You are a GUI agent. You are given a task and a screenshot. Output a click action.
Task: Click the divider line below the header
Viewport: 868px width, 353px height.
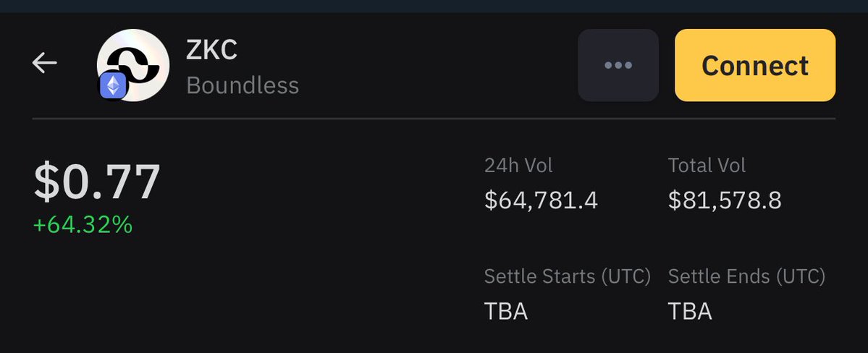point(434,119)
